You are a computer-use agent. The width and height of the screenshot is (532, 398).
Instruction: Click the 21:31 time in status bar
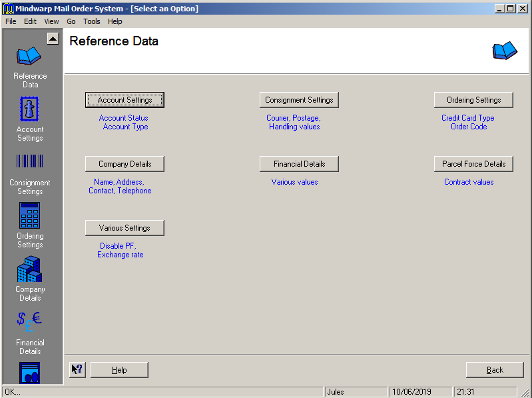(x=465, y=392)
